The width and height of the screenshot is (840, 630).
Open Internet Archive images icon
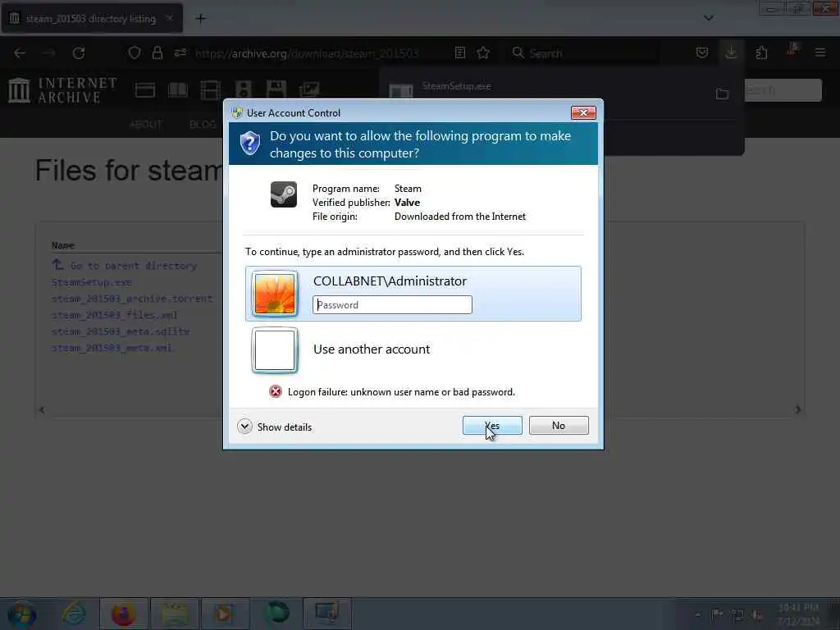309,89
